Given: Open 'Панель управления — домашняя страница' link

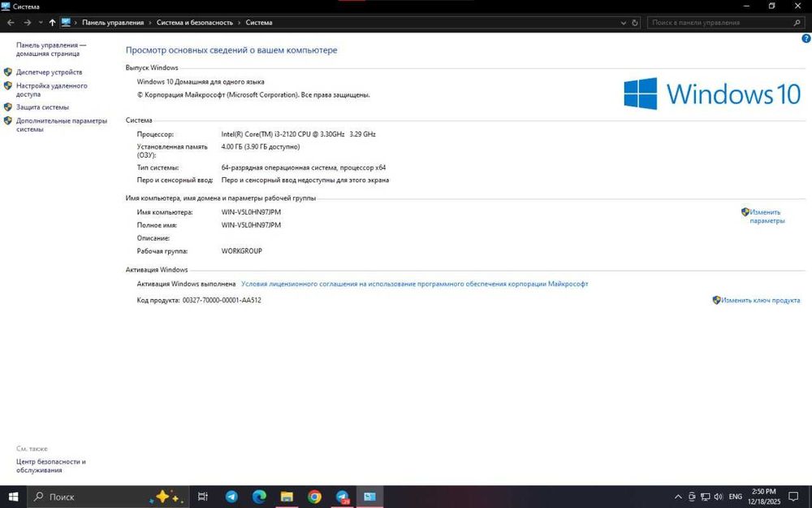Looking at the screenshot, I should 50,50.
